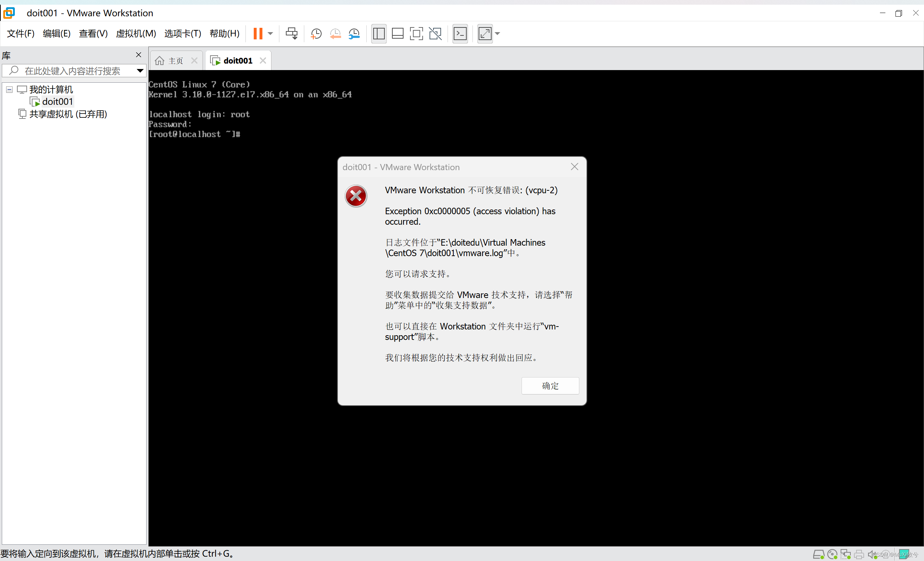Click the sound card status icon
This screenshot has height=561, width=924.
coord(872,554)
